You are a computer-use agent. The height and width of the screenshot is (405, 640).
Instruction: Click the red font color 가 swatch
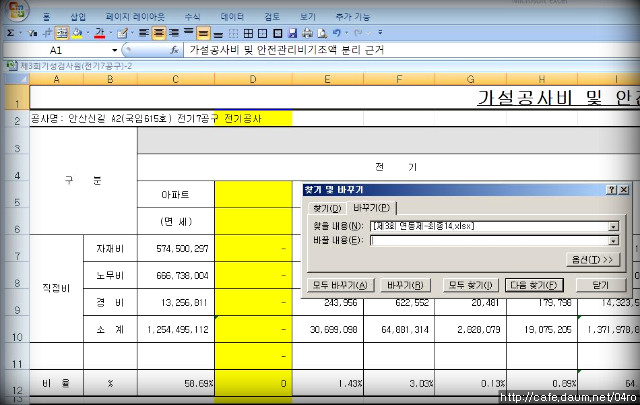point(100,33)
